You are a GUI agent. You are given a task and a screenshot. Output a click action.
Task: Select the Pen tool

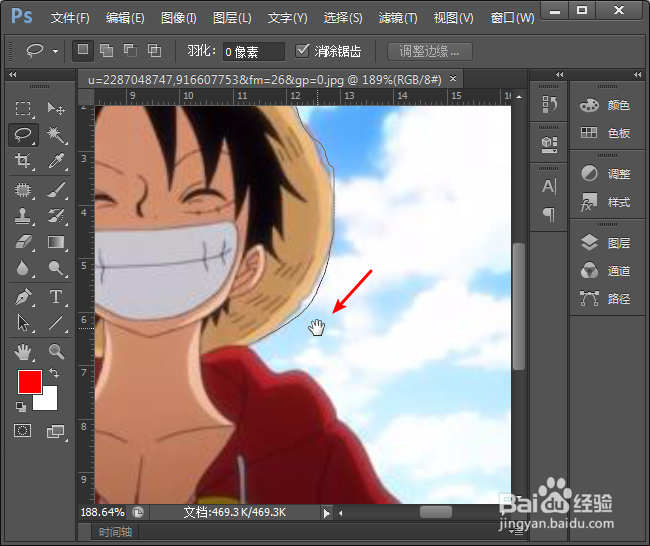pyautogui.click(x=23, y=297)
